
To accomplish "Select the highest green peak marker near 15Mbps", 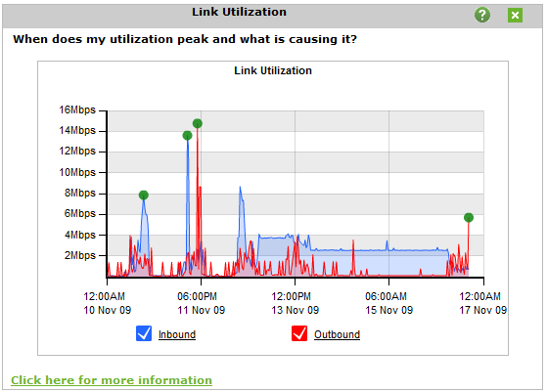I will pos(198,123).
